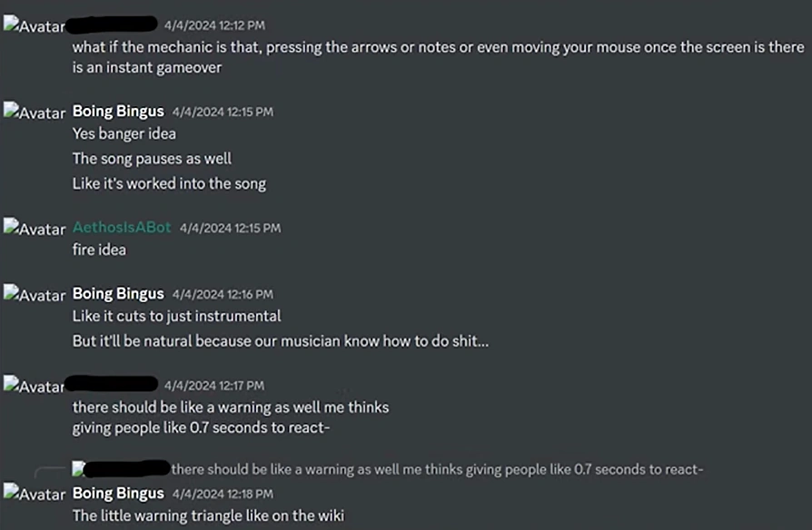Viewport: 812px width, 530px height.
Task: Click the 12:12 PM message timestamp
Action: [x=214, y=25]
